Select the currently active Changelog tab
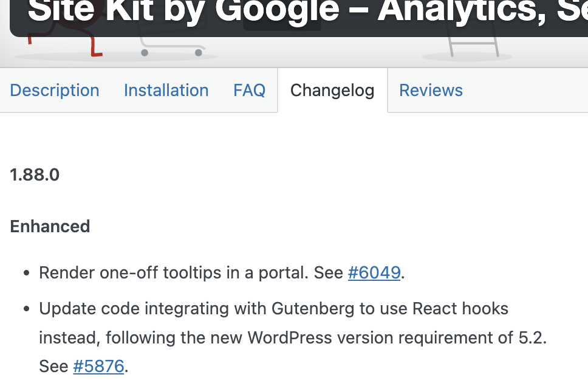588x383 pixels. click(332, 90)
